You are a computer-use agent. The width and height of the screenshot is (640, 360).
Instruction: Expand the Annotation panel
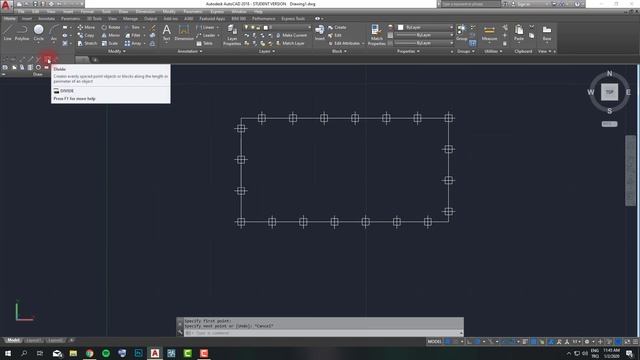click(x=190, y=51)
